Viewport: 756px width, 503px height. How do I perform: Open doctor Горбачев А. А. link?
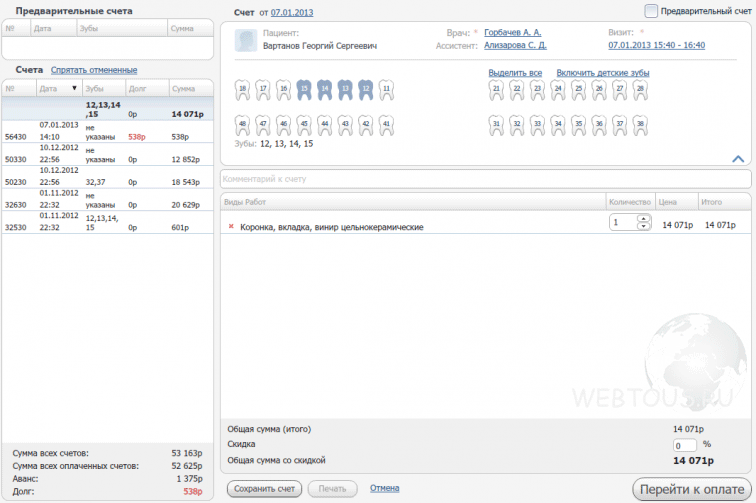[513, 32]
